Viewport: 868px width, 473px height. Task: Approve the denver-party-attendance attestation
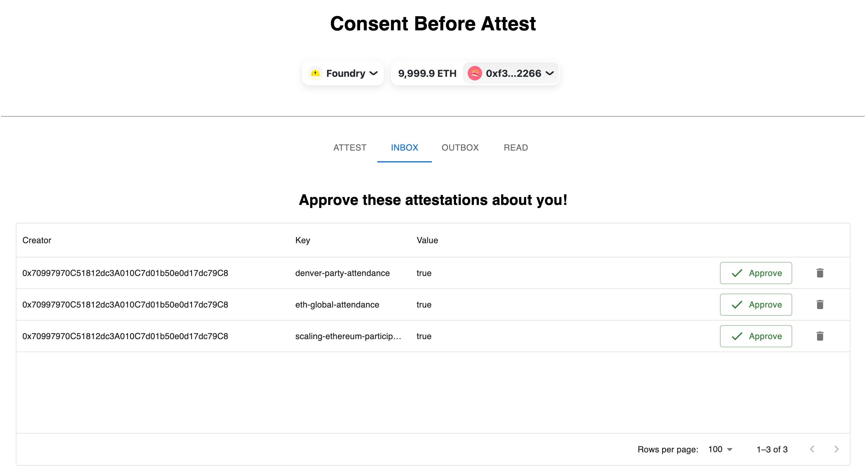756,273
